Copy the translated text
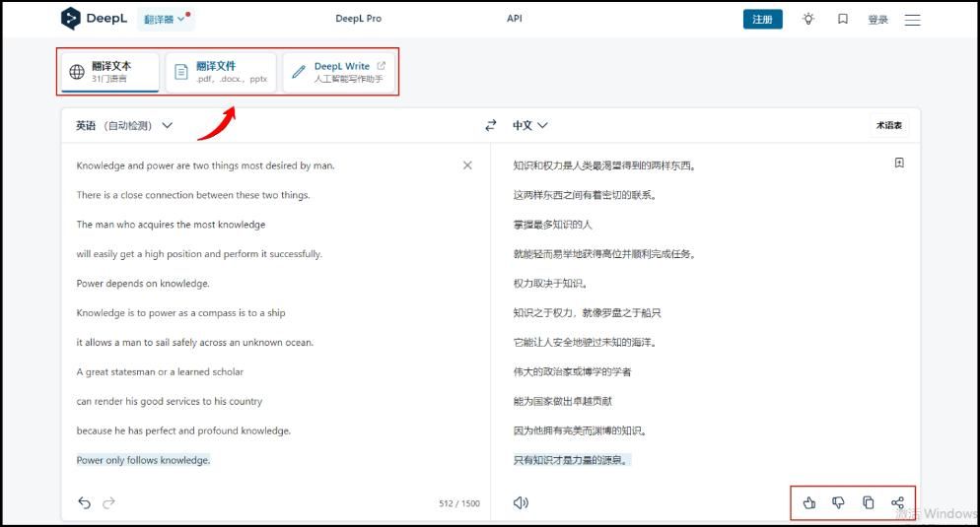Image resolution: width=980 pixels, height=527 pixels. click(x=869, y=502)
